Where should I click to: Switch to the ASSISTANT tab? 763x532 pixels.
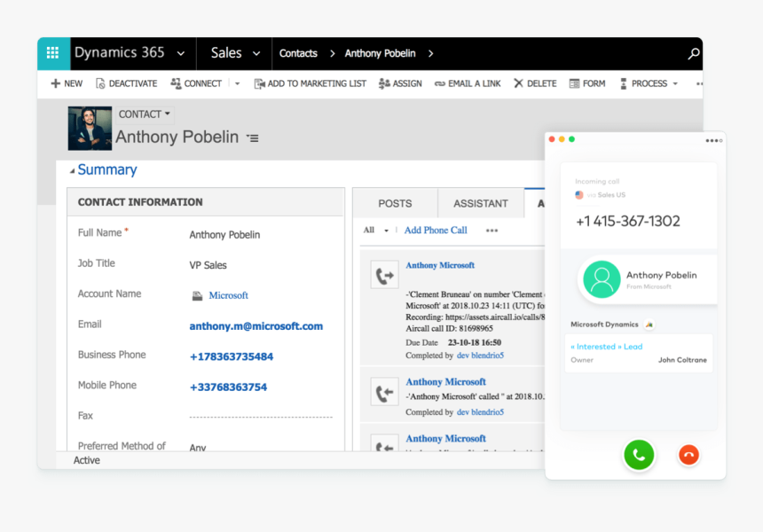481,203
